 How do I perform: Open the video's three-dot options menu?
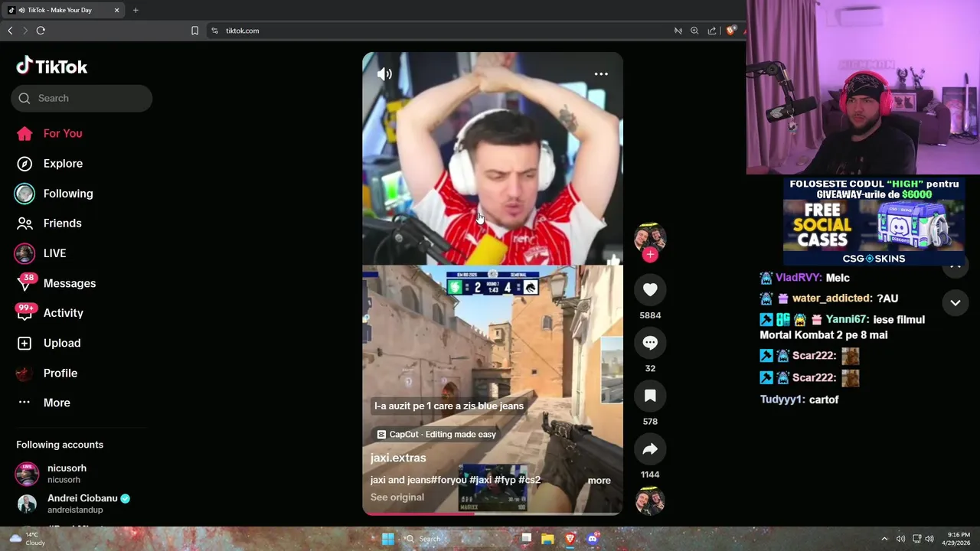[x=601, y=74]
